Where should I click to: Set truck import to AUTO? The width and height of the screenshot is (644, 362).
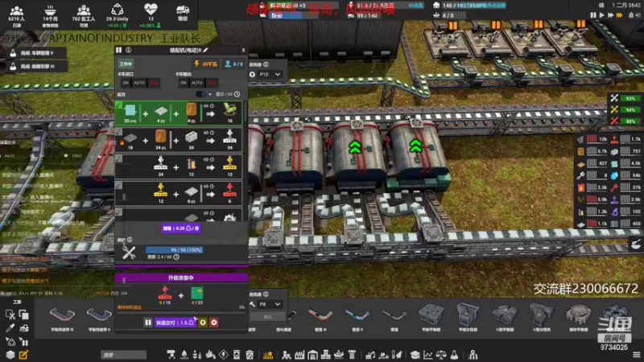coord(138,83)
